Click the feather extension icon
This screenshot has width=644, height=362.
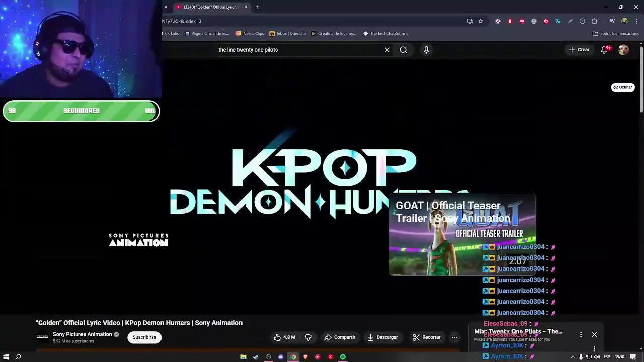[570, 21]
